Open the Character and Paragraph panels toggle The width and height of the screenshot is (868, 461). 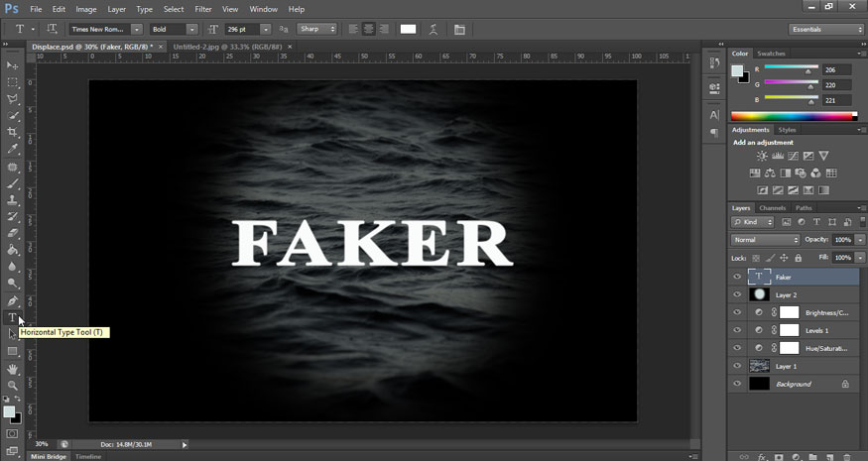[x=459, y=30]
